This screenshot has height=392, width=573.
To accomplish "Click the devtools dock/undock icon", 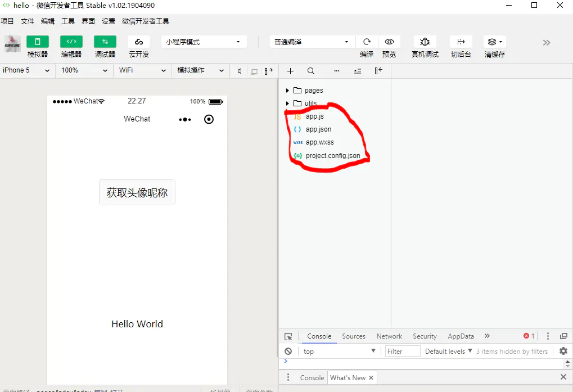I will pos(563,336).
